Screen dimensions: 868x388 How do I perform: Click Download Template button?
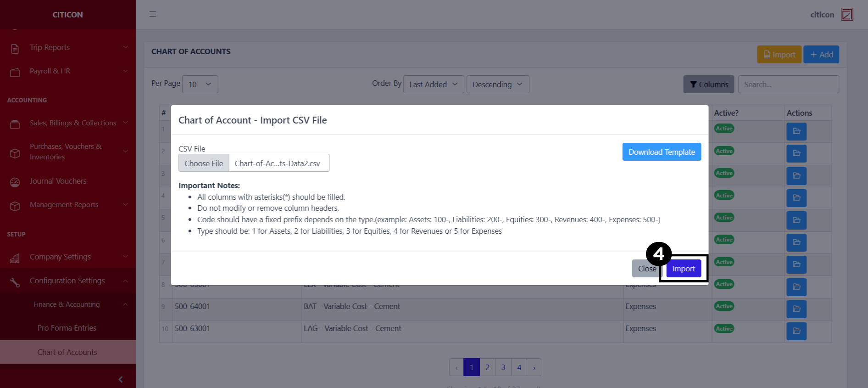point(661,152)
